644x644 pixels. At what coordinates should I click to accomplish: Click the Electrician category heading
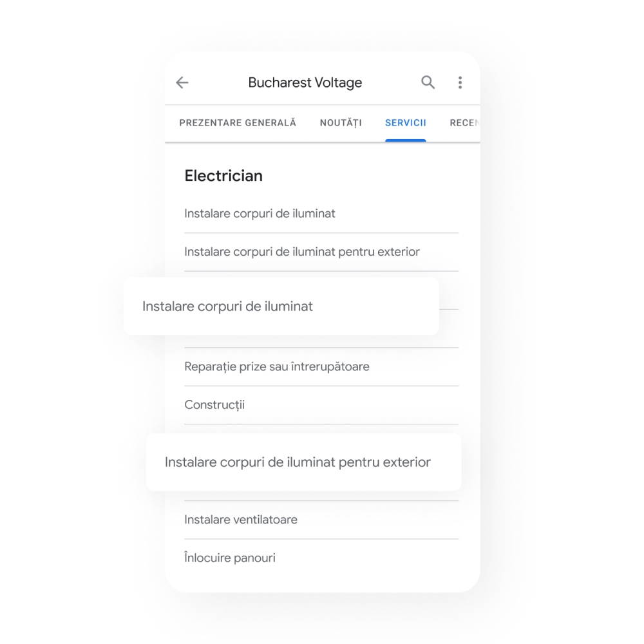pyautogui.click(x=223, y=176)
